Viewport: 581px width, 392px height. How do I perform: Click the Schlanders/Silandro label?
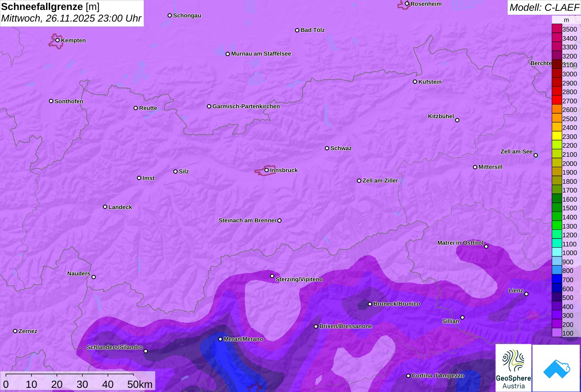(x=115, y=348)
